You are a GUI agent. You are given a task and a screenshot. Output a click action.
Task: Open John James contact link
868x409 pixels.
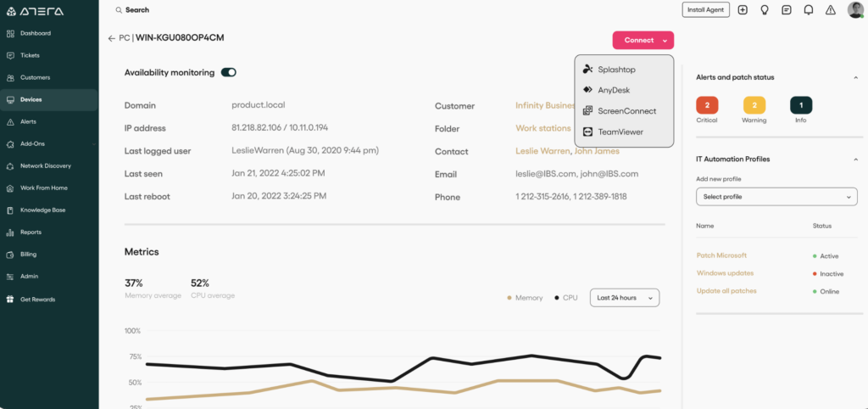597,151
